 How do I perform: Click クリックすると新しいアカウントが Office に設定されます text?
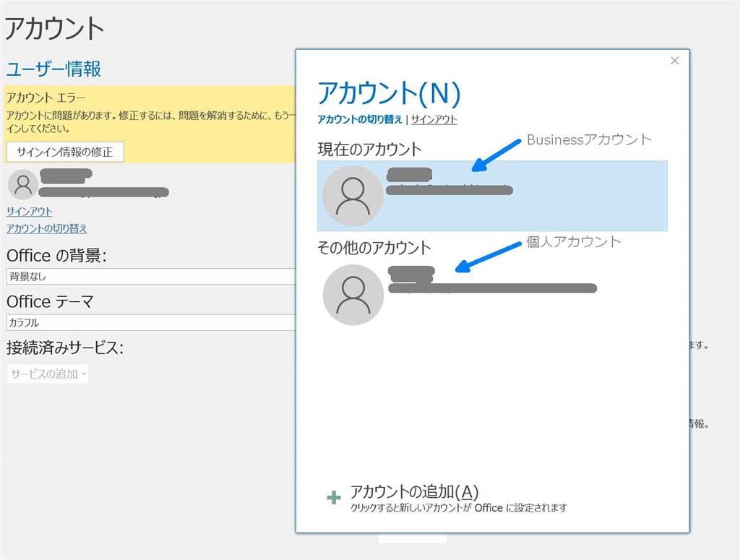(x=458, y=508)
